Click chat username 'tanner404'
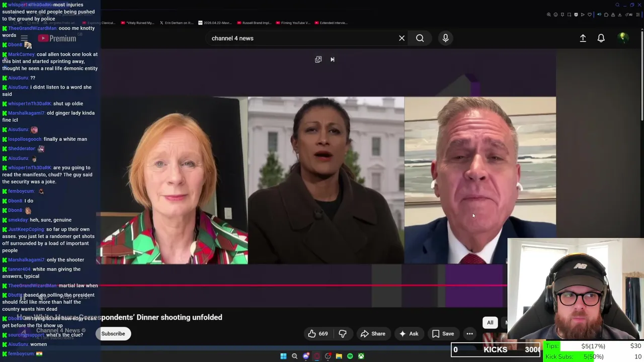644x362 pixels. click(x=19, y=269)
